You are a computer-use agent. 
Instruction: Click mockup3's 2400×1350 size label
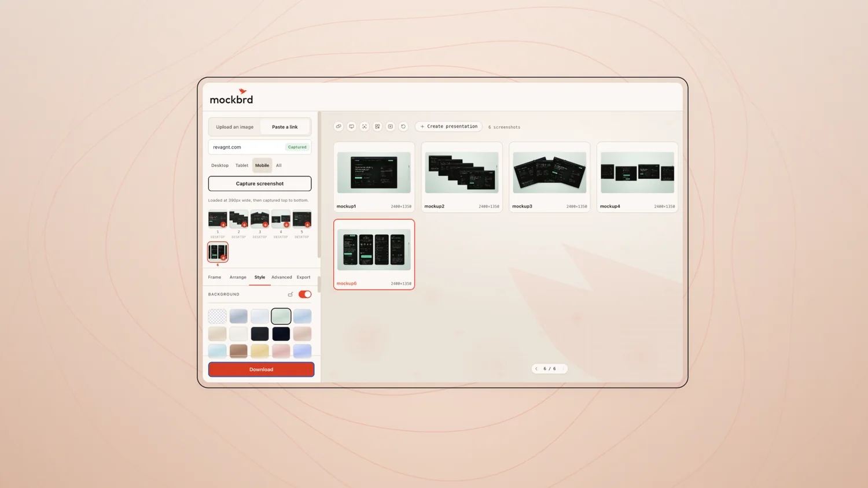pos(576,206)
